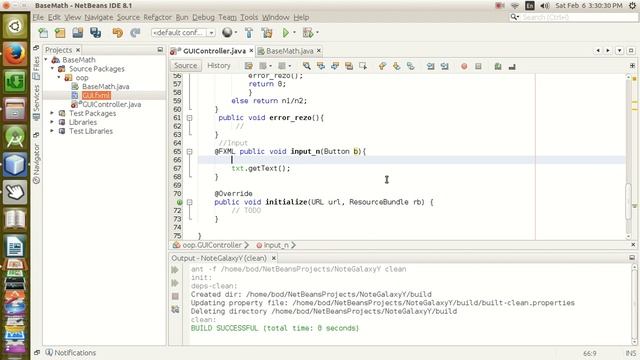This screenshot has height=360, width=640.
Task: Open Firefox from the Ubuntu launcher
Action: [x=15, y=54]
